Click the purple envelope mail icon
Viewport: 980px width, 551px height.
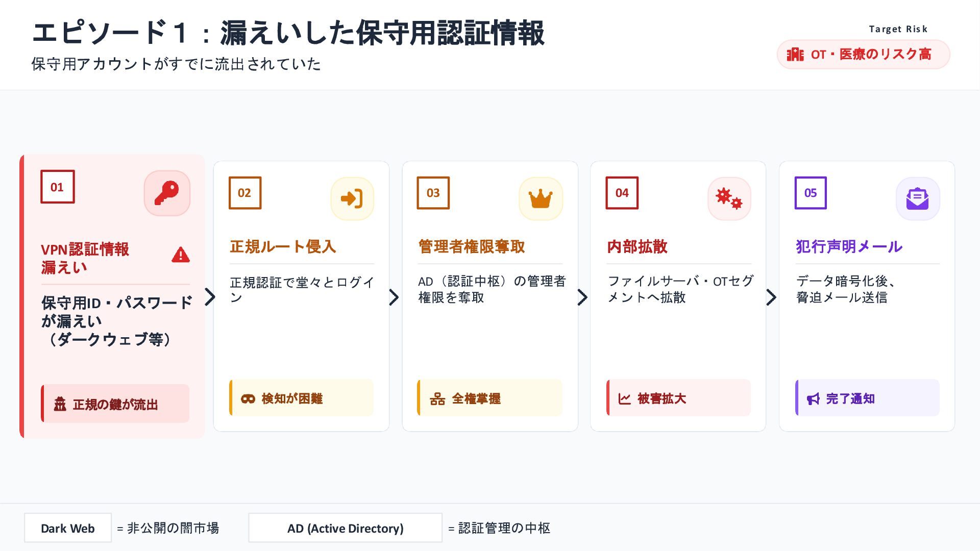pos(917,198)
